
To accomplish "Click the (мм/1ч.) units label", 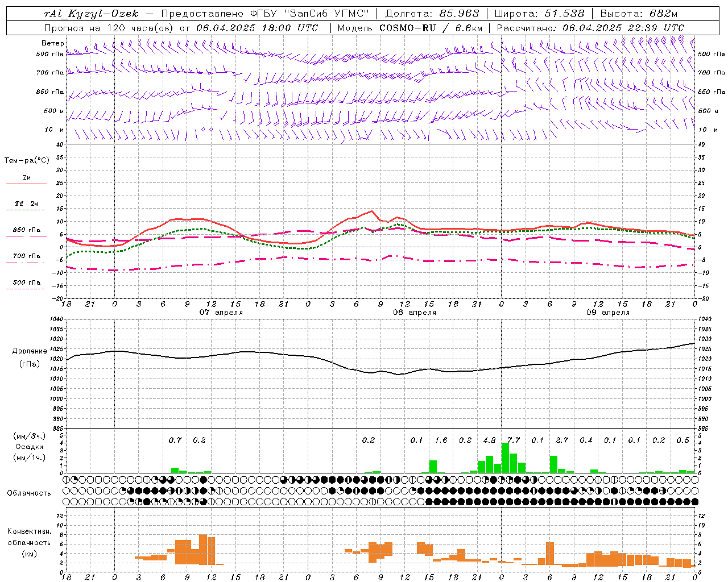I will pos(29,458).
